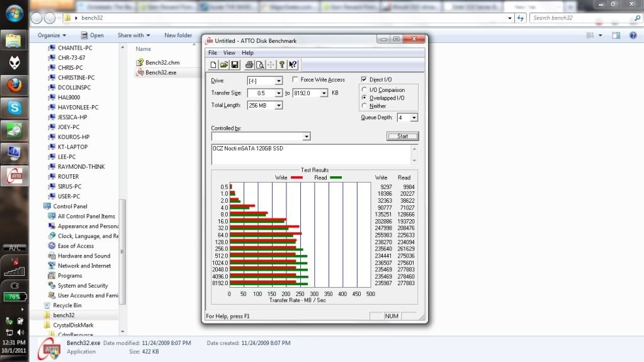644x362 pixels.
Task: Click the volume speaker icon in system tray
Action: (x=20, y=332)
